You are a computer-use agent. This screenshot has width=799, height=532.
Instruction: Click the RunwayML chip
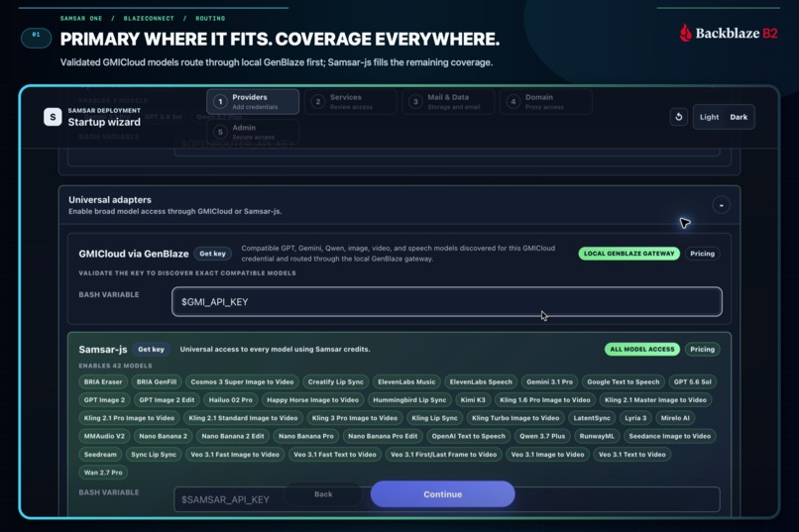[597, 436]
